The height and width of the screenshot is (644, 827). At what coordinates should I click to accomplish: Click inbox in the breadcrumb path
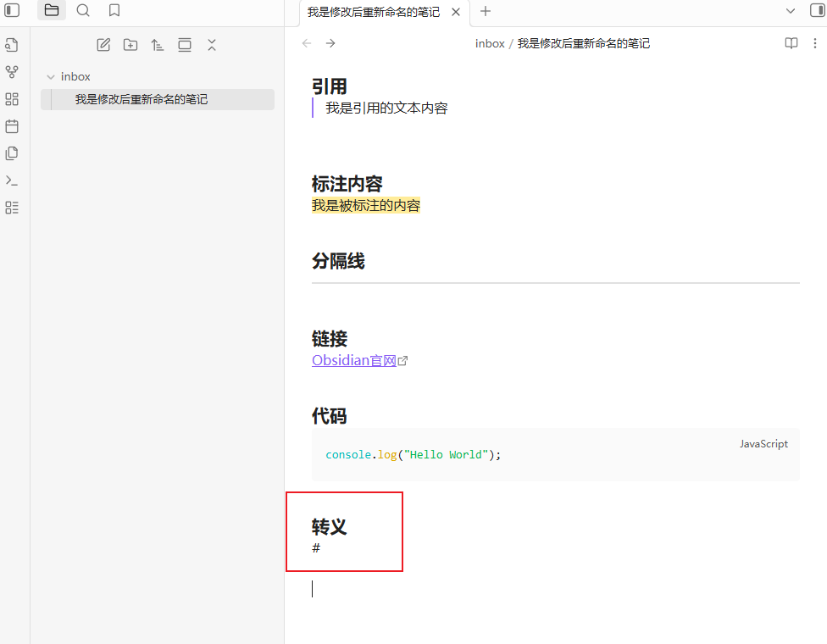coord(490,43)
